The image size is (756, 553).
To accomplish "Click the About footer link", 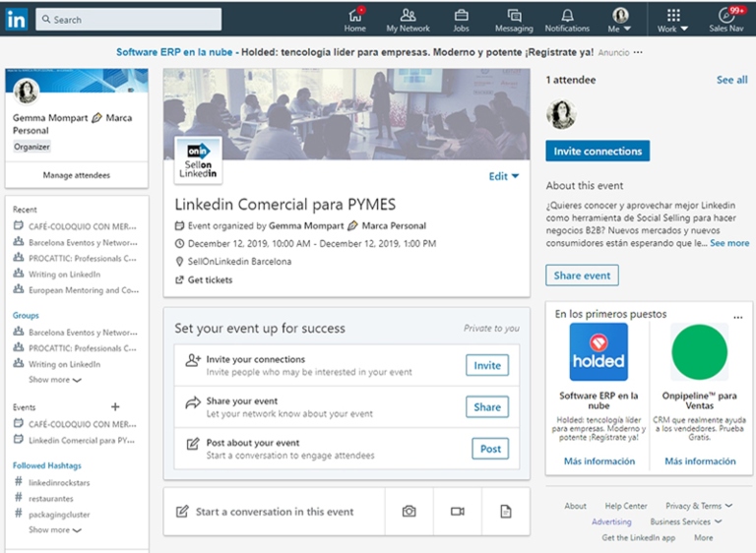I will coord(575,506).
